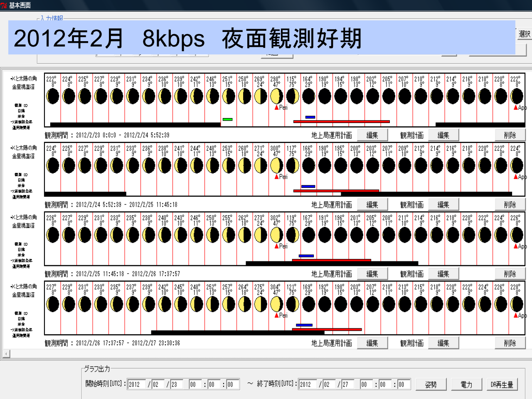This screenshot has height=399, width=532.
Task: Click yellow moon icon under 298° in 2/23 row
Action: click(x=276, y=96)
